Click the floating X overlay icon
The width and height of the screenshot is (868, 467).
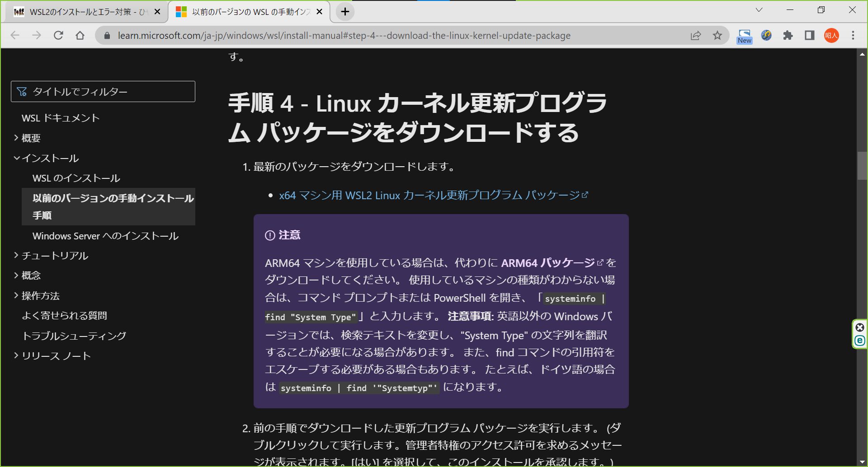coord(860,327)
